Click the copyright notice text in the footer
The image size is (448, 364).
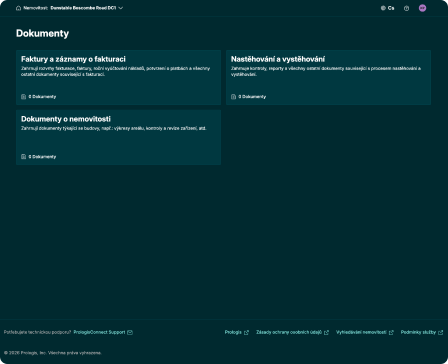click(53, 353)
